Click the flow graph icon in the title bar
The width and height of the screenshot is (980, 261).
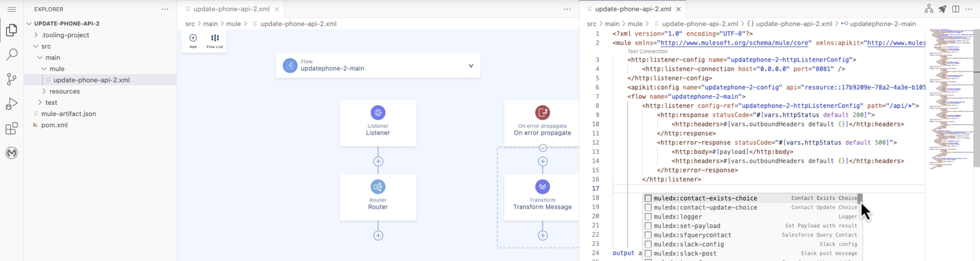click(x=930, y=9)
